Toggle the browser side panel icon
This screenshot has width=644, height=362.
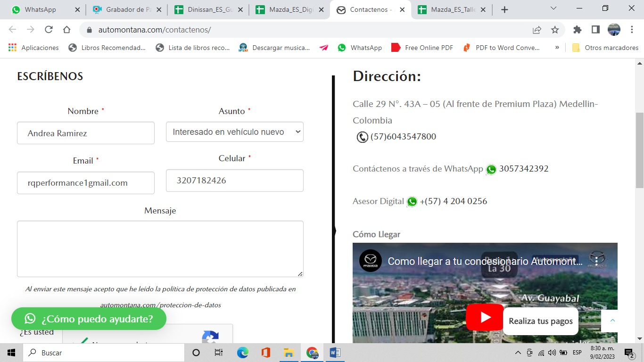(x=595, y=30)
